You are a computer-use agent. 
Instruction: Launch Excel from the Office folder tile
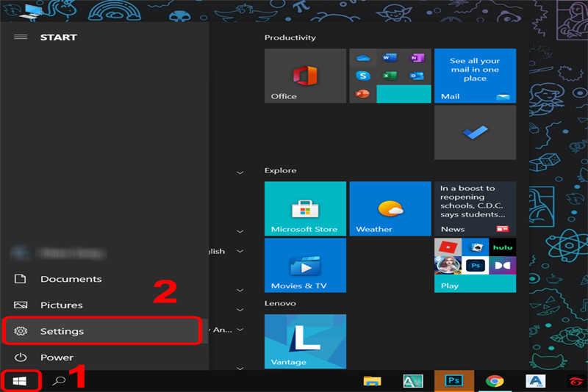click(390, 76)
